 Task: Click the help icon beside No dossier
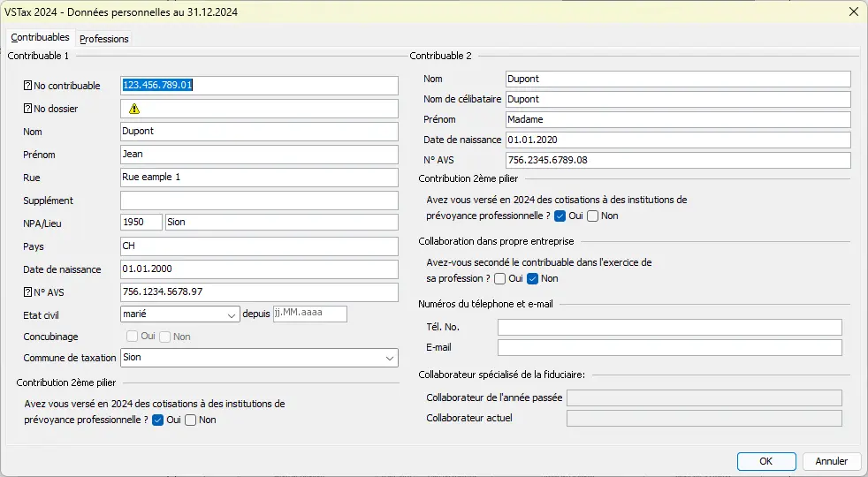[27, 109]
